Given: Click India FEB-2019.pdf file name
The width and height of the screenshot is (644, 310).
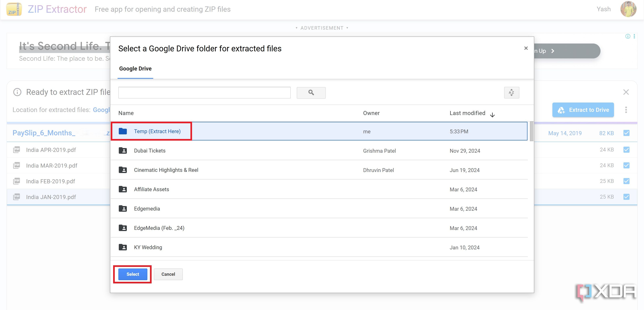Looking at the screenshot, I should [x=51, y=181].
